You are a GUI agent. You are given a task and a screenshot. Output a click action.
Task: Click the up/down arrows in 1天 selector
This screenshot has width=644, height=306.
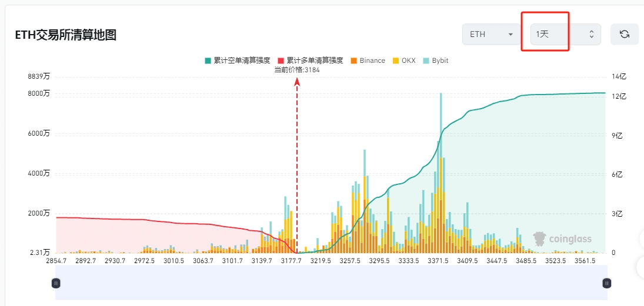point(591,35)
